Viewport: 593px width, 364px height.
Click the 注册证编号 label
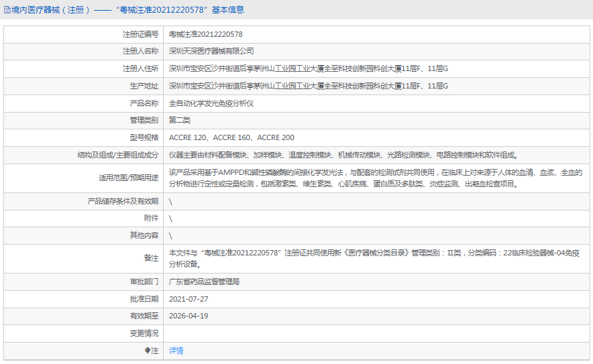tap(140, 34)
